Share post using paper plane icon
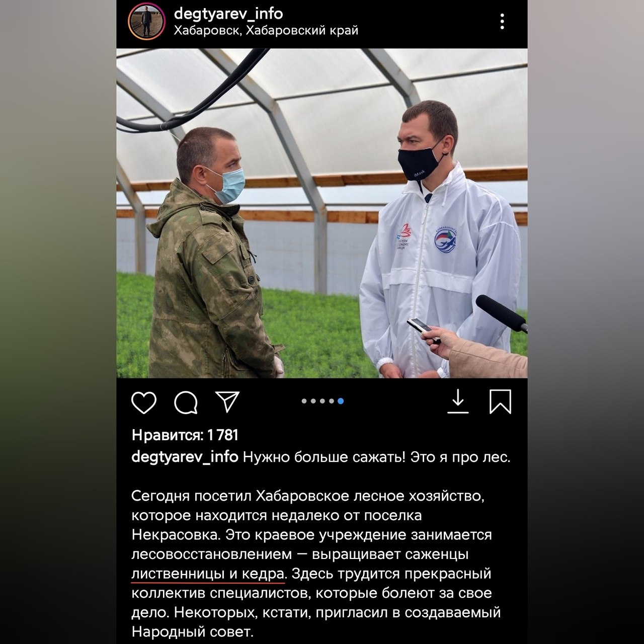 pos(227,401)
